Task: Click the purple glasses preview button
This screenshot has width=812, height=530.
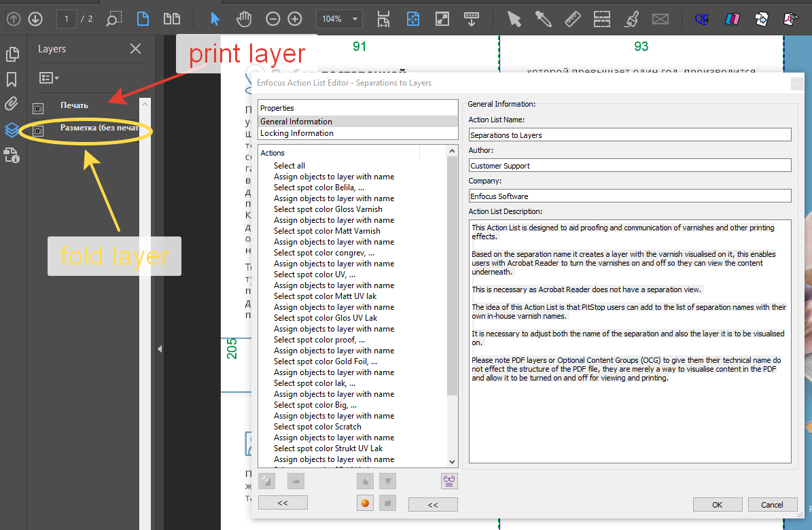Action: click(449, 481)
